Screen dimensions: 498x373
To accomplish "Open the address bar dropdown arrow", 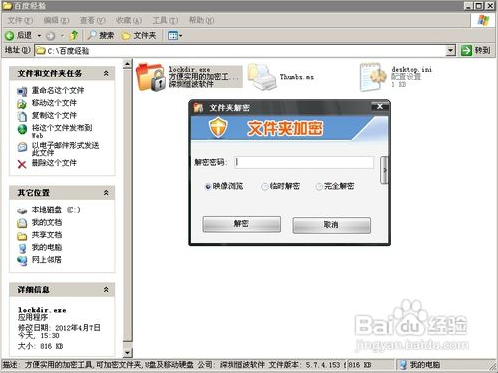I will coord(451,51).
